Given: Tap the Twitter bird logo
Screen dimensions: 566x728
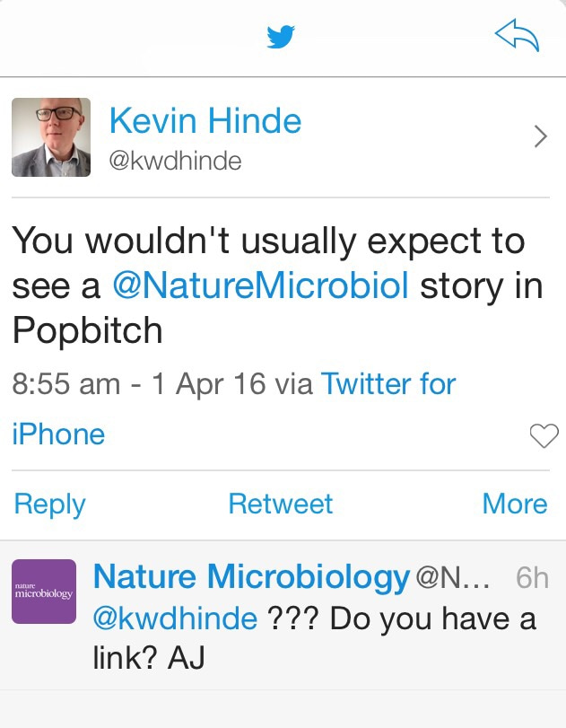Looking at the screenshot, I should pyautogui.click(x=281, y=37).
